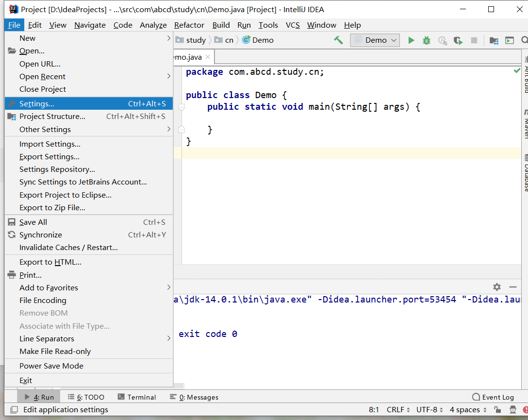Expand Add to Favorites submenu
The image size is (528, 420).
click(x=89, y=287)
